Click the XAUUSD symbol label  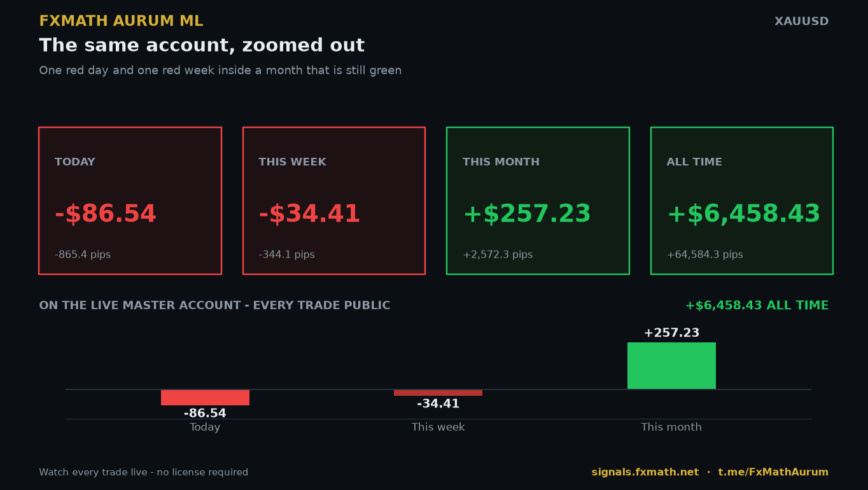tap(801, 22)
